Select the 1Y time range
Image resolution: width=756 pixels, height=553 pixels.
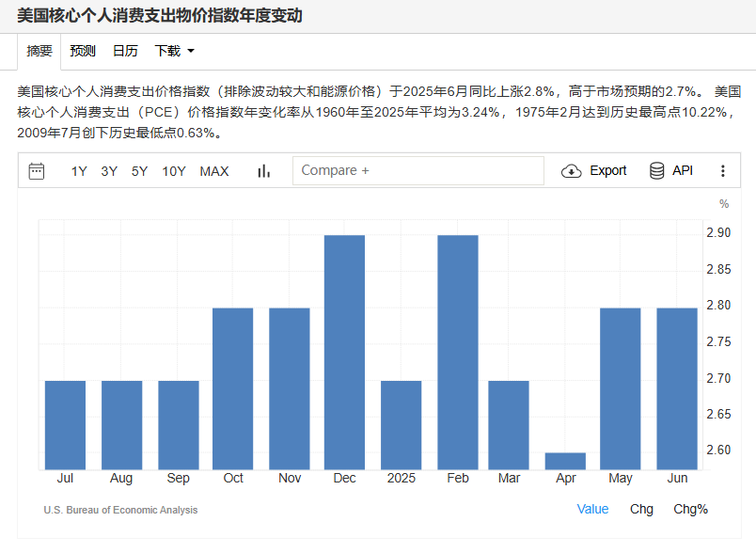pos(79,171)
